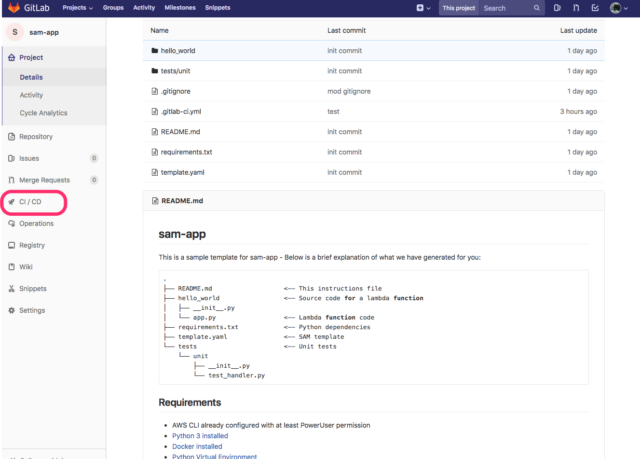The width and height of the screenshot is (640, 459).
Task: Open Operations in the sidebar
Action: pyautogui.click(x=36, y=224)
